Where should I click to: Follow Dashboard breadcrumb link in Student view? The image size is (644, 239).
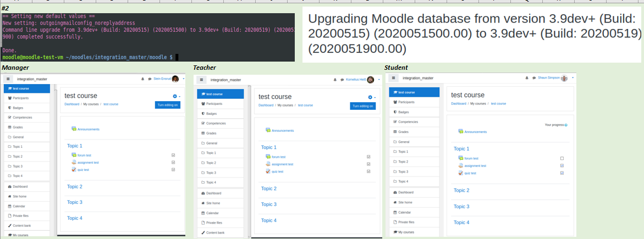[x=459, y=103]
